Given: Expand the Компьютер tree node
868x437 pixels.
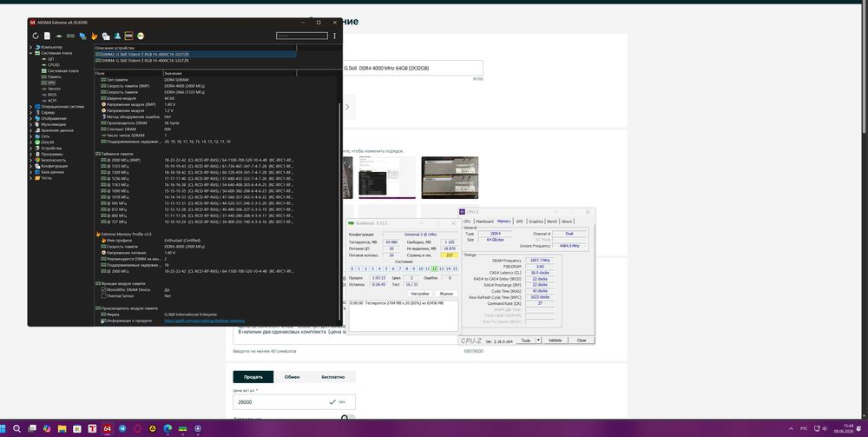Looking at the screenshot, I should [31, 47].
